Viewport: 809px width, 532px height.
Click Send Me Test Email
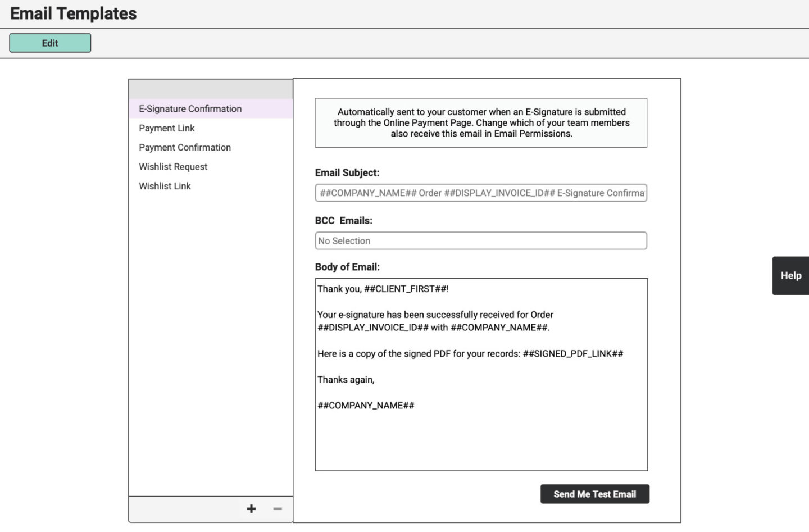tap(594, 494)
